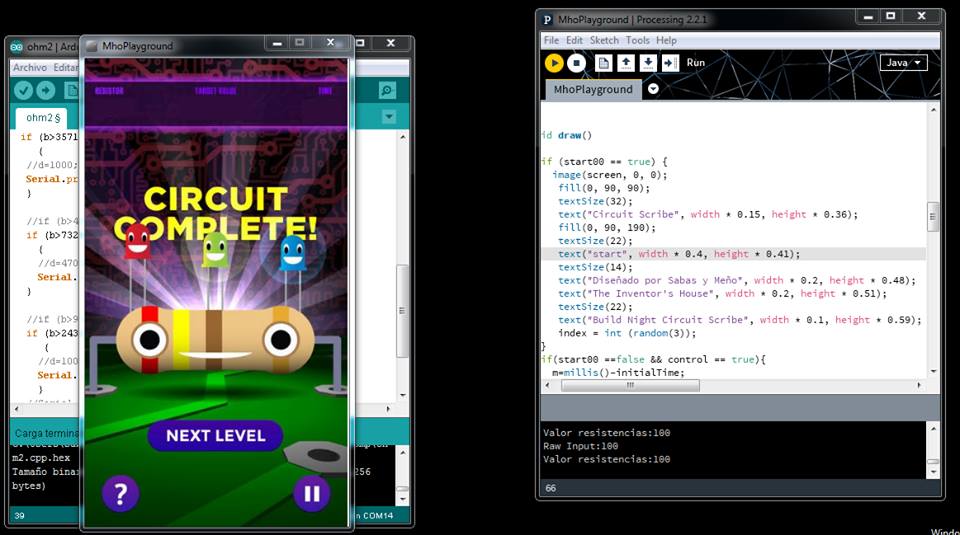Click the red smiling LED character
Screen dimensions: 960x535
click(137, 240)
